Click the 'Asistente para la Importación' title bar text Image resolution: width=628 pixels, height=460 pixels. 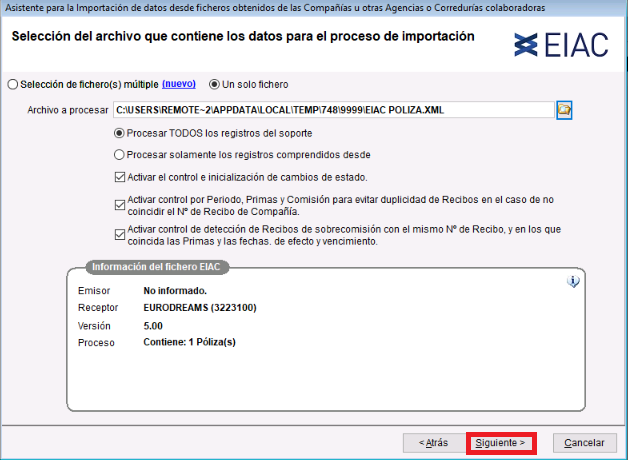point(275,8)
